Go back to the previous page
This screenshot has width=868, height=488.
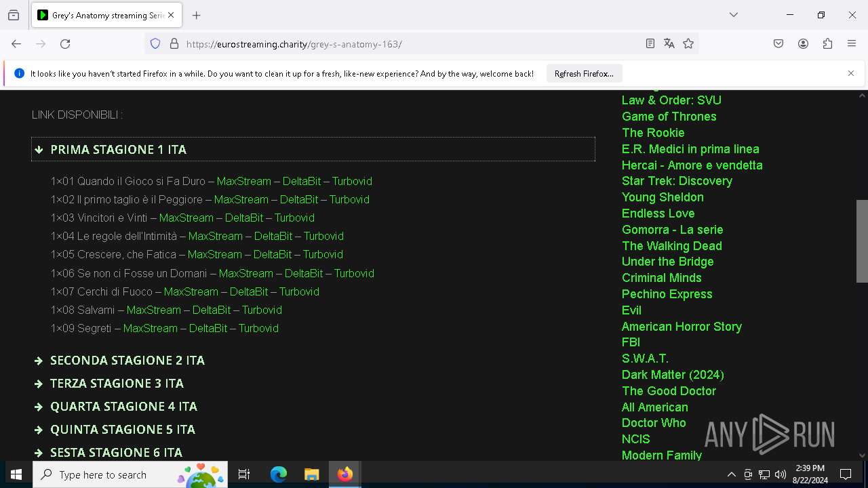(16, 43)
